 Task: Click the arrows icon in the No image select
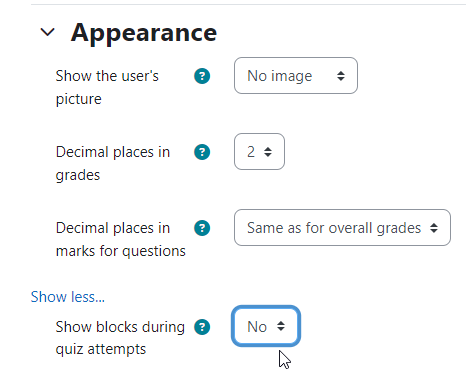tap(341, 76)
